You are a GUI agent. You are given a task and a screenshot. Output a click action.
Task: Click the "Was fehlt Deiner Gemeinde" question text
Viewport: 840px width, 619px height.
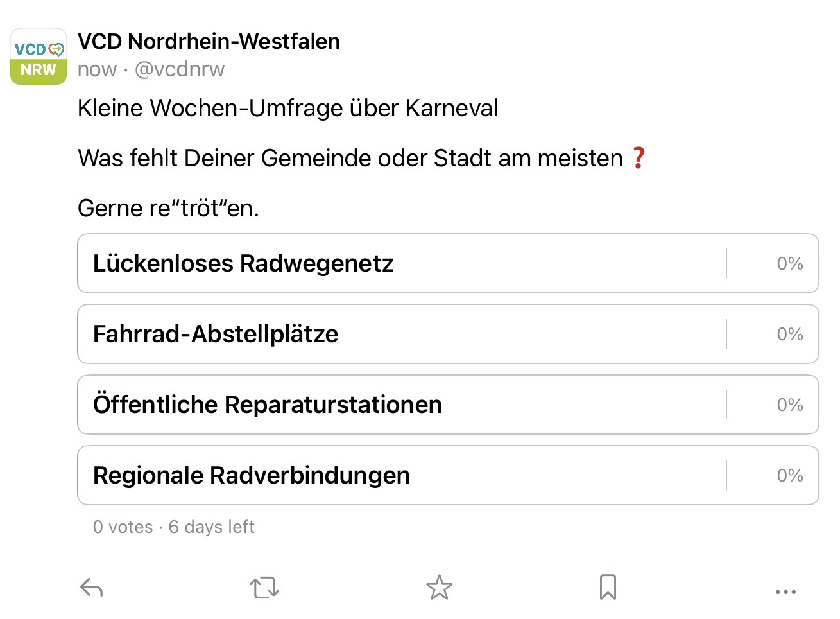[350, 158]
